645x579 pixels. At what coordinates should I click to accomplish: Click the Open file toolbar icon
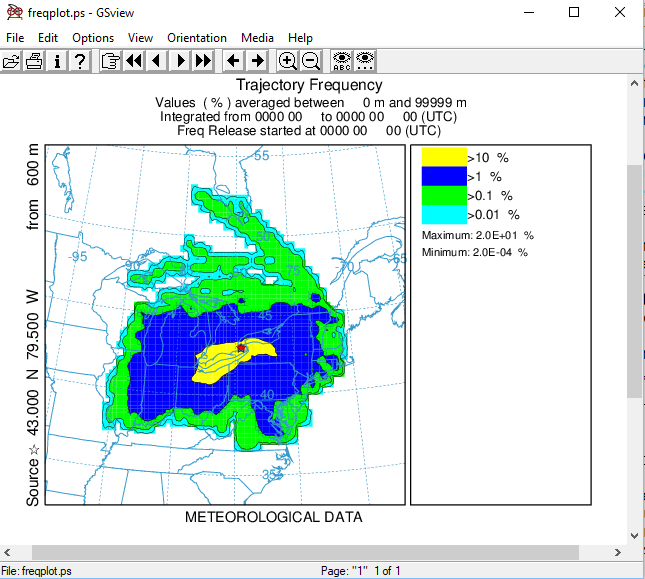(x=12, y=61)
